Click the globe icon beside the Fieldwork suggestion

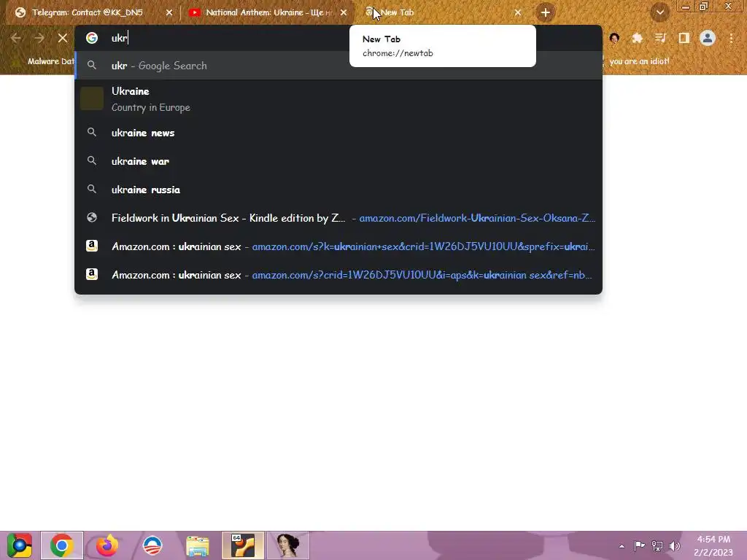tap(92, 217)
